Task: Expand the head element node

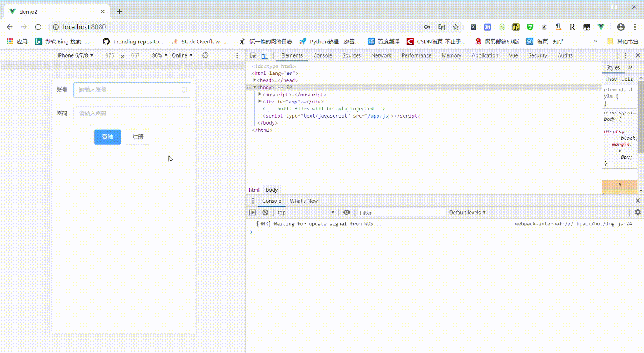Action: pos(254,80)
